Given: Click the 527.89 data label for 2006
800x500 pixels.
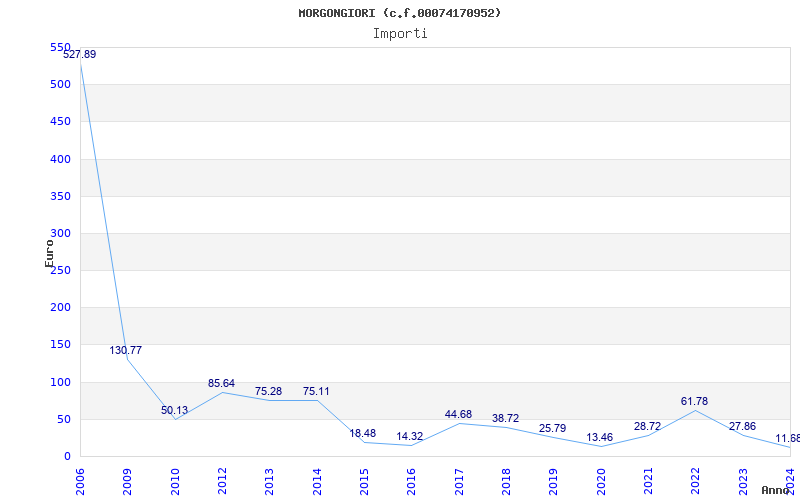Looking at the screenshot, I should [80, 55].
